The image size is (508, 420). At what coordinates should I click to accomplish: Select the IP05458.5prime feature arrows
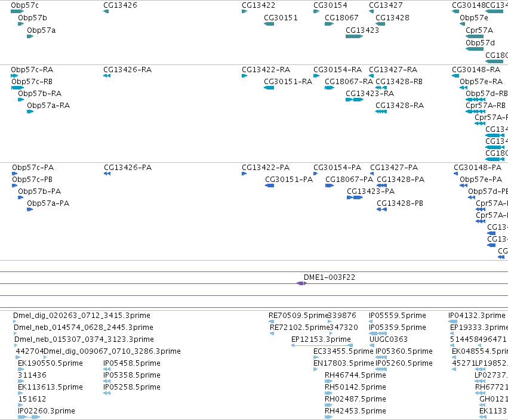pyautogui.click(x=107, y=369)
